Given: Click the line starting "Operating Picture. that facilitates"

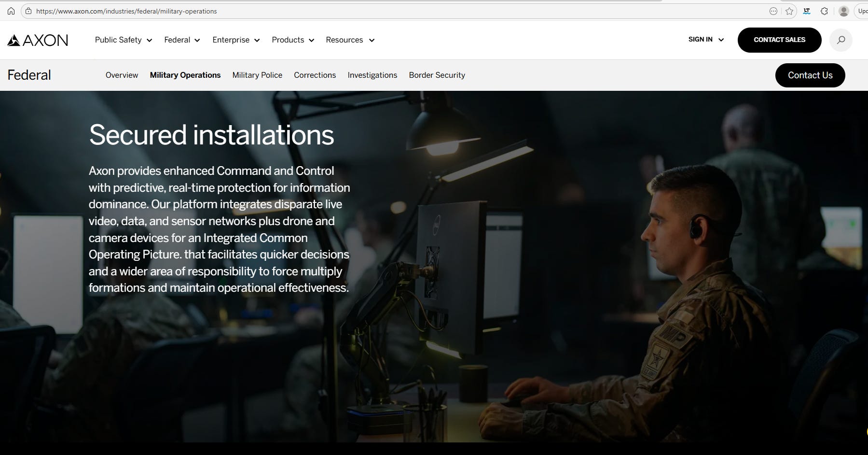Looking at the screenshot, I should [219, 255].
